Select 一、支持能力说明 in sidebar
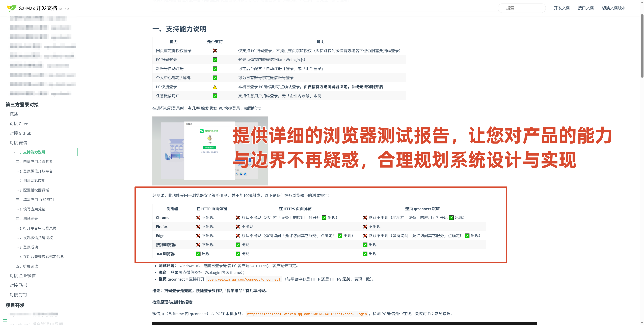This screenshot has width=644, height=325. tap(31, 152)
